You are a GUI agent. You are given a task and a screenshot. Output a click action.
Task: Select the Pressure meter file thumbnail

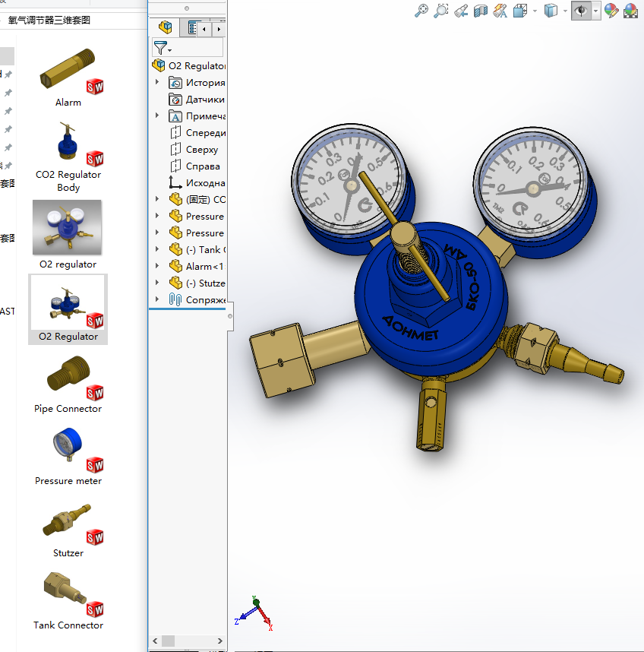point(68,457)
